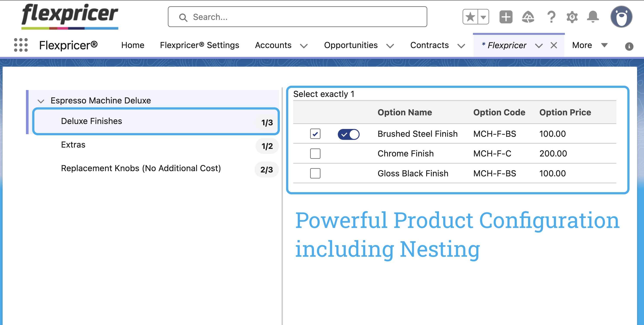Switch off the Brushed Steel Finish toggle

click(349, 134)
